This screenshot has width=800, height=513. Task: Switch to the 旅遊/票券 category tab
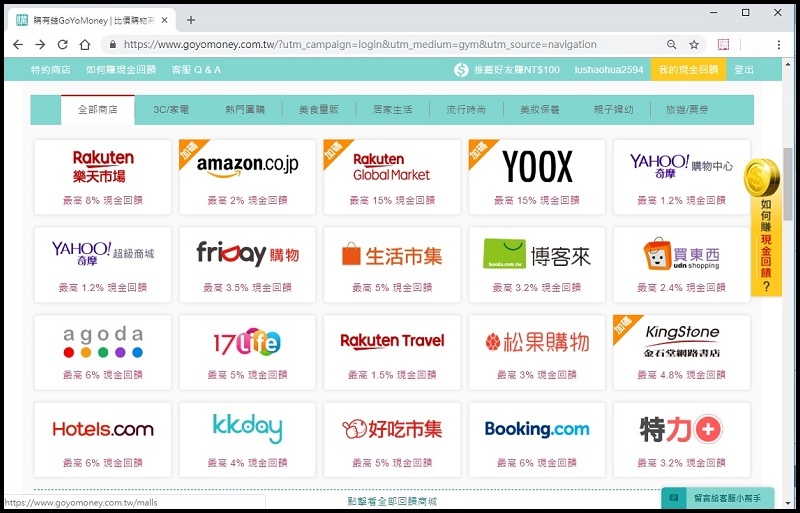[x=687, y=110]
